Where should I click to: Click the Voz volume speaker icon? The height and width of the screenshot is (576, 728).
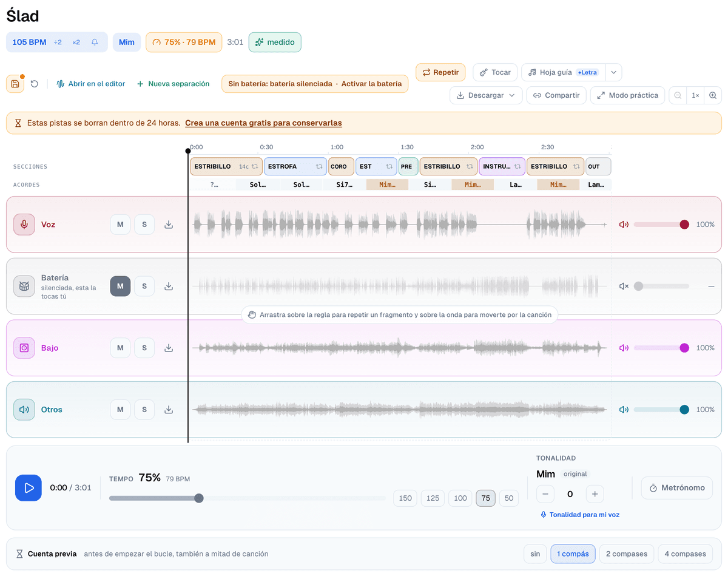click(624, 225)
